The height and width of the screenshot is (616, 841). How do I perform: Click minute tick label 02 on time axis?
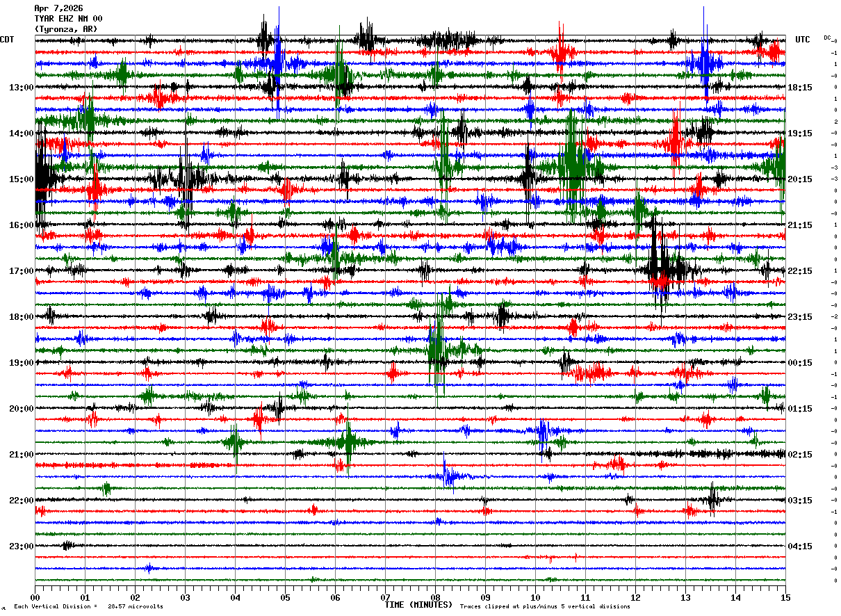(135, 597)
